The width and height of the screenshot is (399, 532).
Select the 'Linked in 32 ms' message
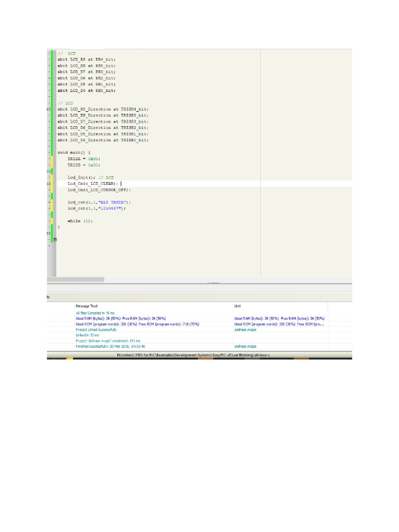(x=86, y=335)
